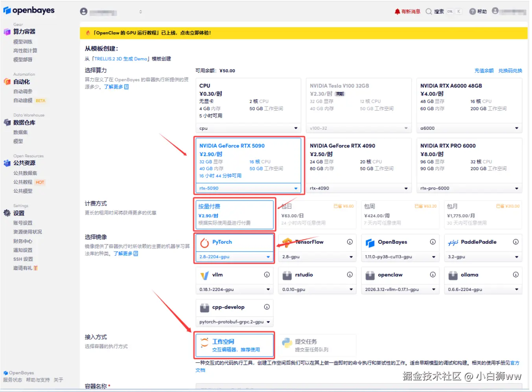Click the 服务状态 footer link
The image size is (532, 392).
[x=13, y=380]
